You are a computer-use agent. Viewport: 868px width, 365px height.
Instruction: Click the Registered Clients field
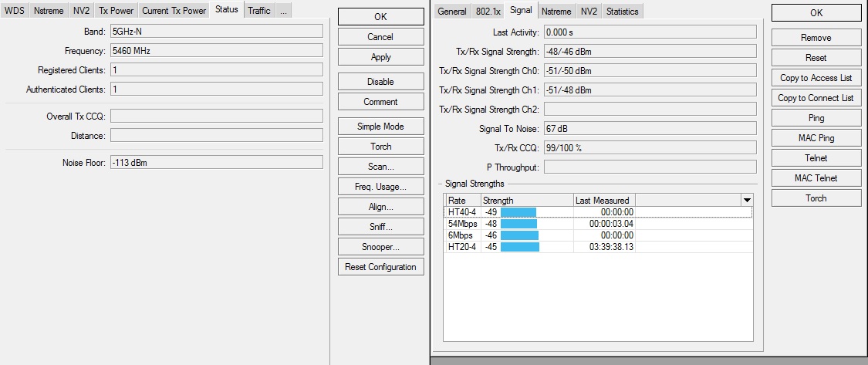217,69
